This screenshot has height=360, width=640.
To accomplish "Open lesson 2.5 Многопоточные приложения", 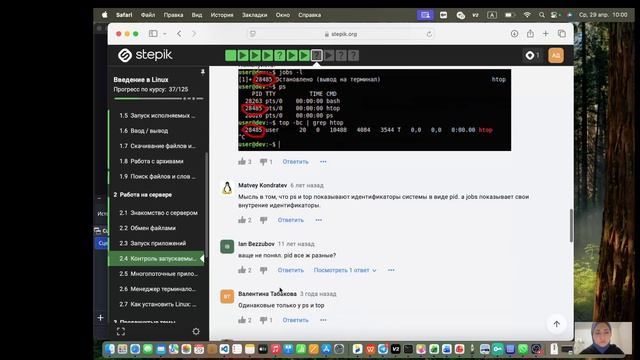I will tap(158, 274).
